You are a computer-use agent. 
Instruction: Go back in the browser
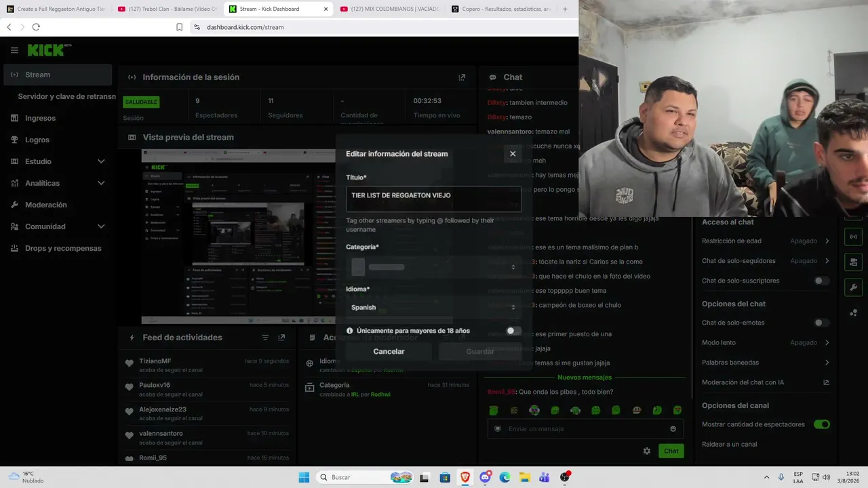pos(9,27)
